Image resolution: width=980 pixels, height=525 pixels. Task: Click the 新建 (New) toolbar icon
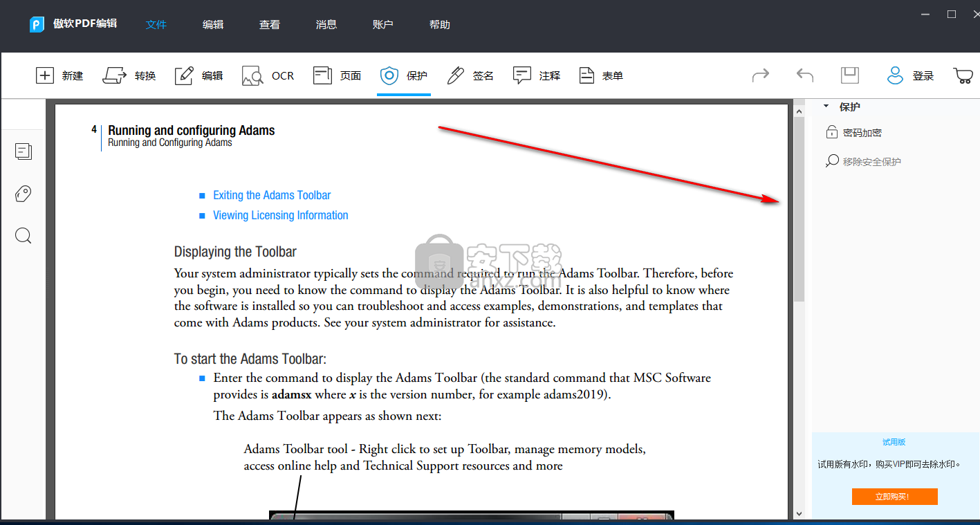pos(45,75)
